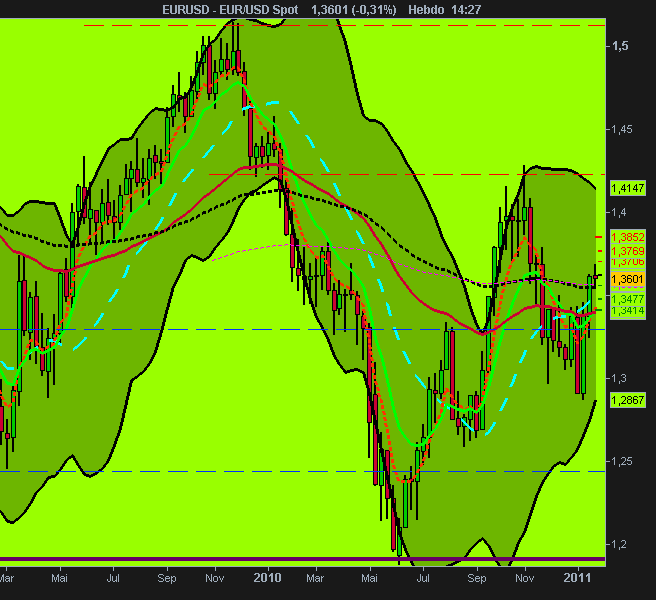Click the EURUSD - EUR/USD Spot chart title
The image size is (656, 600).
point(230,10)
